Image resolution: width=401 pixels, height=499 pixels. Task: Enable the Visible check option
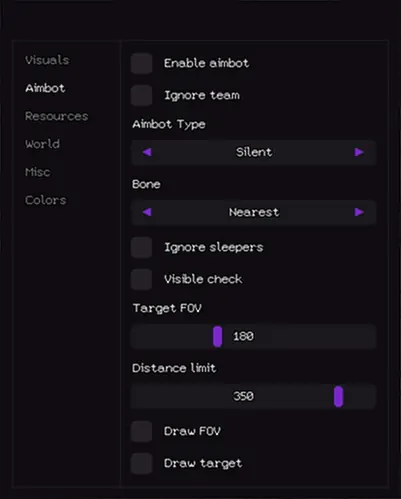(142, 279)
